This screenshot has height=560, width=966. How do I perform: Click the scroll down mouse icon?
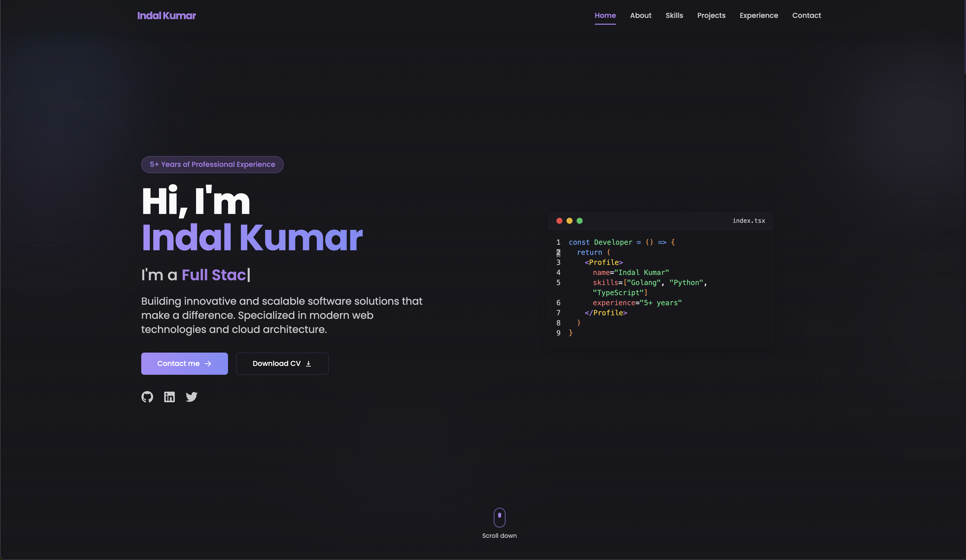499,517
